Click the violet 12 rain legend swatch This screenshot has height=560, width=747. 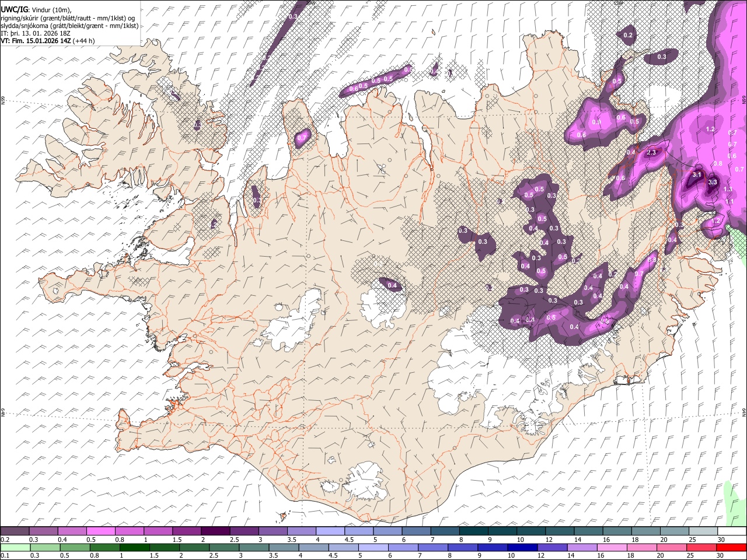[x=551, y=547]
